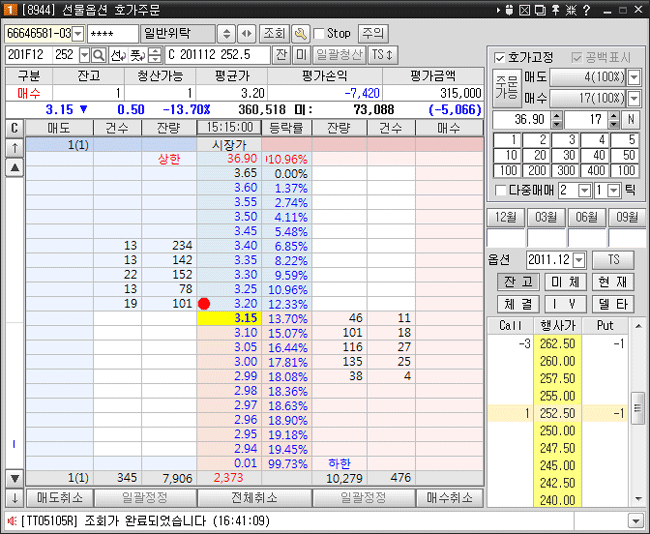This screenshot has height=534, width=650.
Task: Click the crossed-box icon in the title bar
Action: [x=525, y=10]
